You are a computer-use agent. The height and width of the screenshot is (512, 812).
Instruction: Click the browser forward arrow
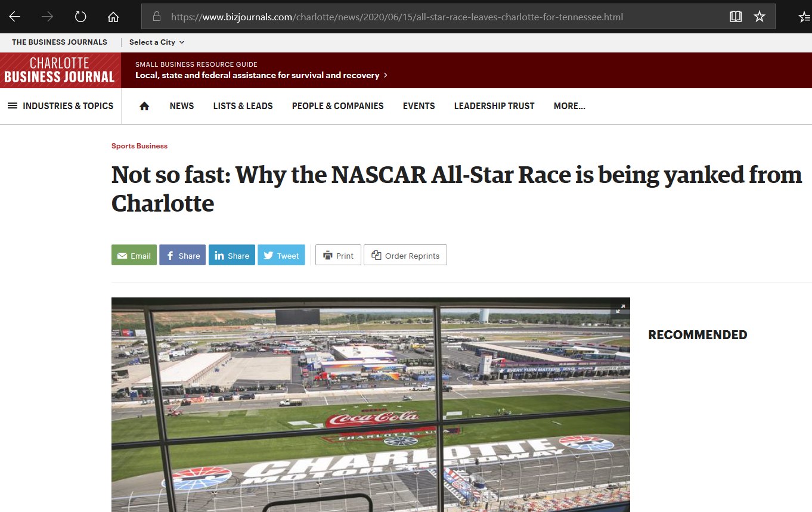point(48,17)
